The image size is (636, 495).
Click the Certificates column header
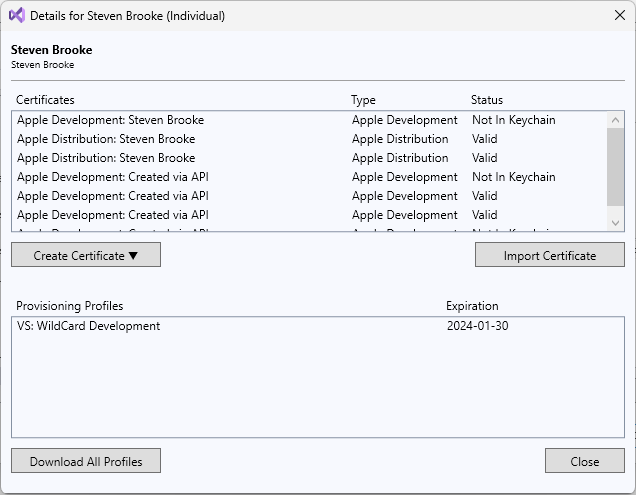[x=45, y=100]
